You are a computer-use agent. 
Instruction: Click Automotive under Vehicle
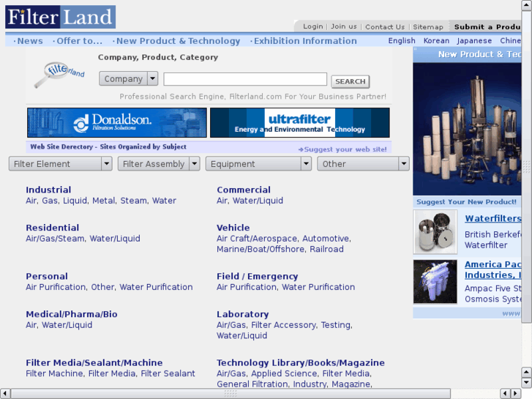[x=326, y=239]
